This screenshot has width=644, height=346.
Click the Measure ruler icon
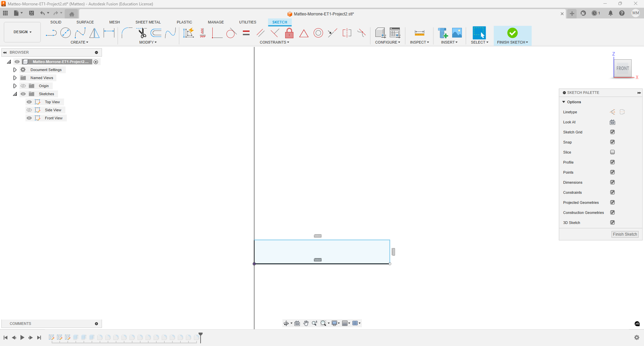[x=419, y=33]
